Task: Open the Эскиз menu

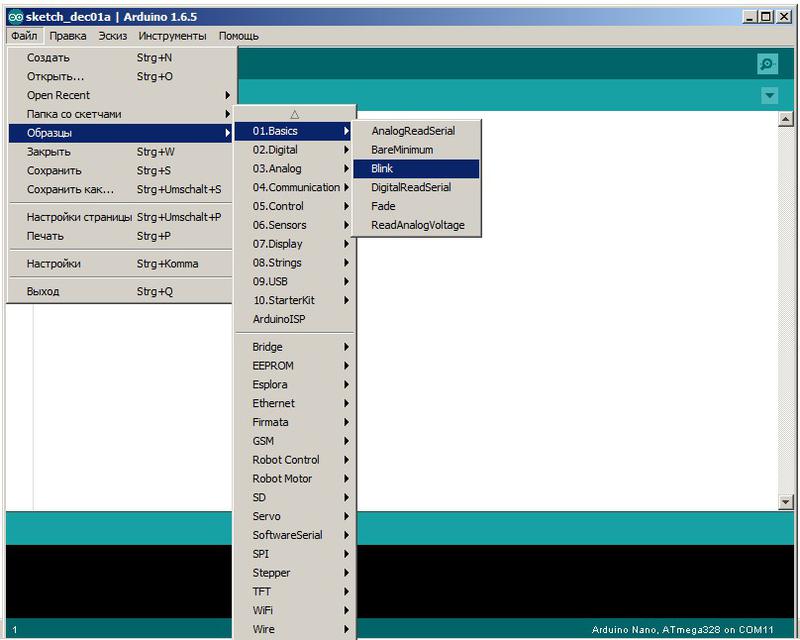Action: tap(113, 36)
